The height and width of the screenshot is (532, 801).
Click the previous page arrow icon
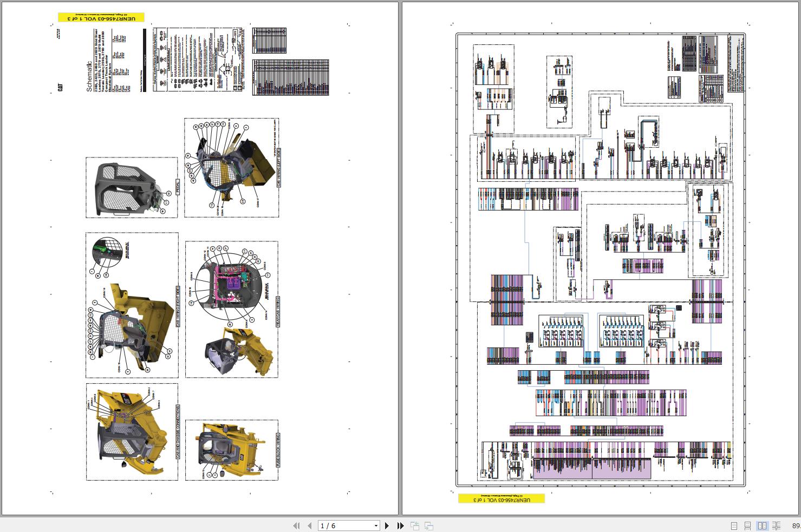coord(309,526)
